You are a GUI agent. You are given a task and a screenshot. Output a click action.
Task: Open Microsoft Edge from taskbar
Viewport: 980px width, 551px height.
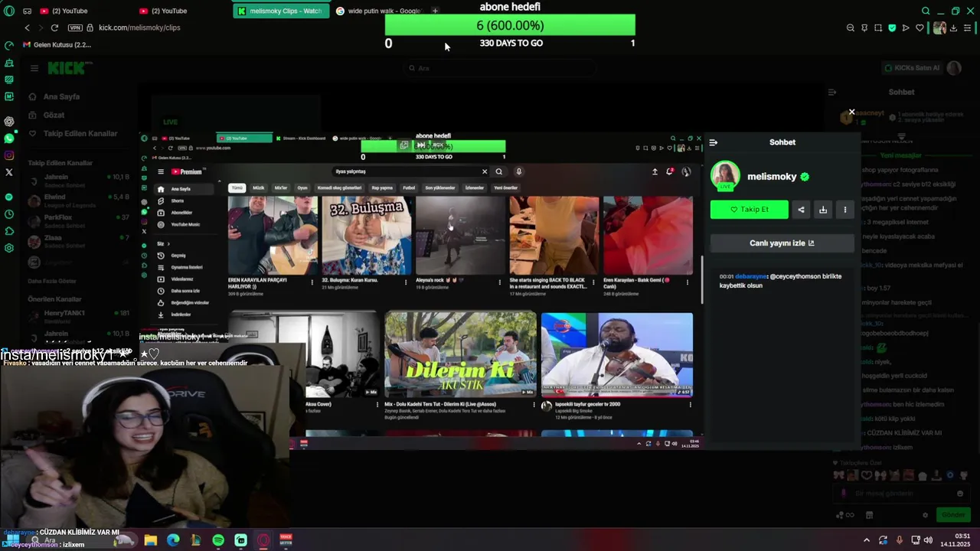pyautogui.click(x=173, y=540)
